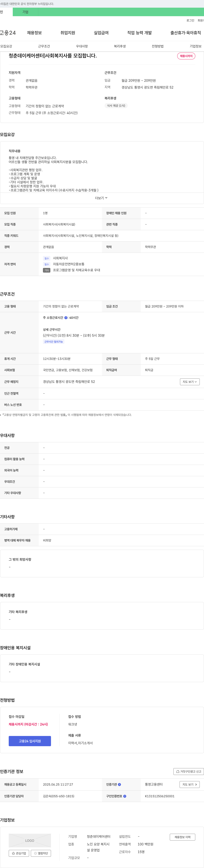Open 채용정보 이력 button
This screenshot has height=868, width=204.
(183, 837)
